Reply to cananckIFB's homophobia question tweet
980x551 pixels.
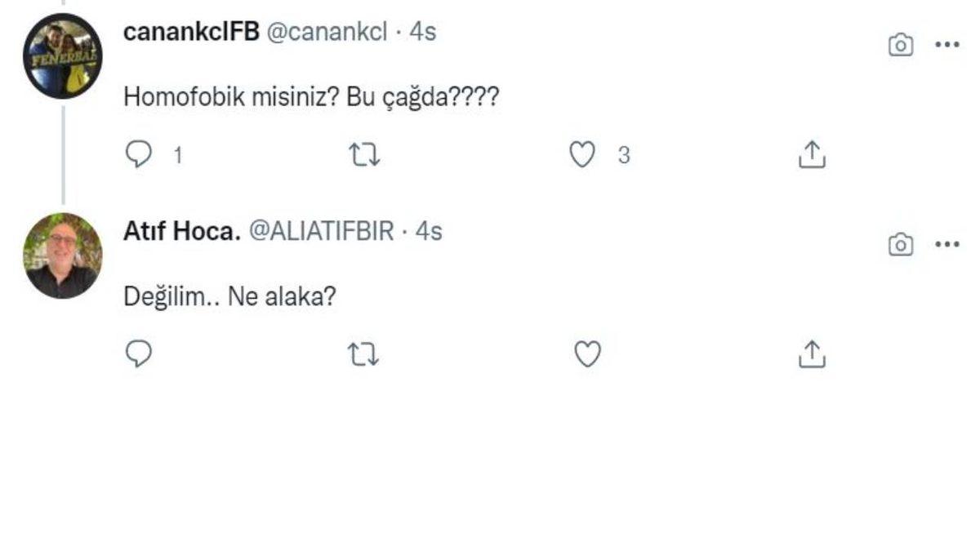(x=139, y=153)
